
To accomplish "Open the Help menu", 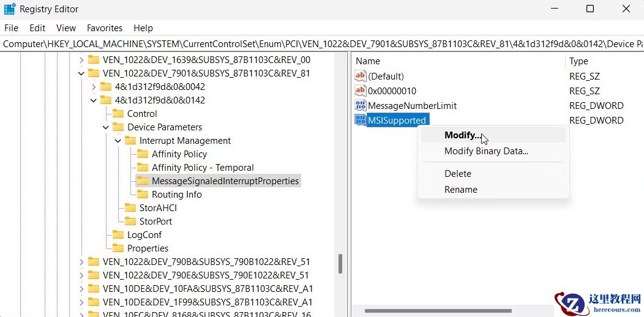I will [143, 28].
